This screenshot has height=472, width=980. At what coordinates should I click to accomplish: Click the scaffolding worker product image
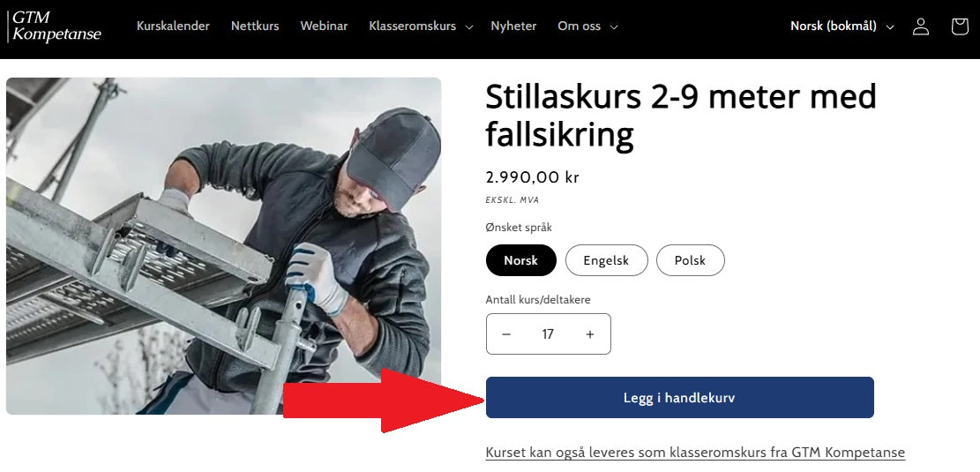tap(223, 245)
